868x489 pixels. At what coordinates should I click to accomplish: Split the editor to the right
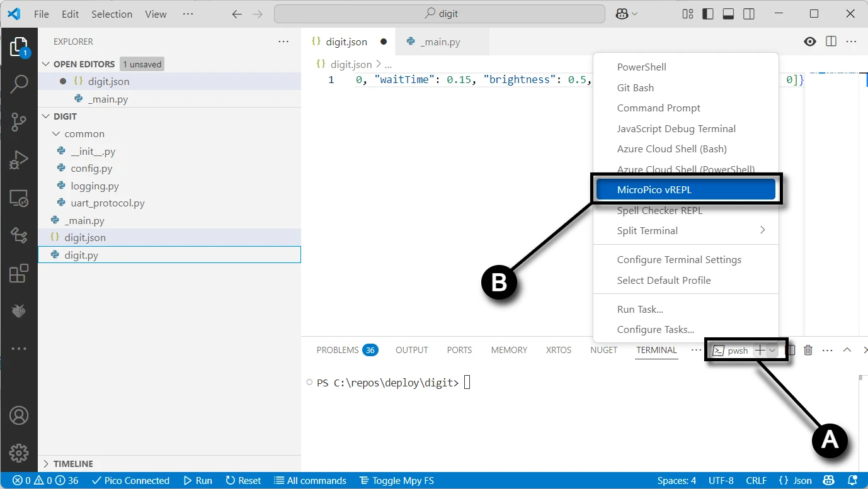coord(831,42)
